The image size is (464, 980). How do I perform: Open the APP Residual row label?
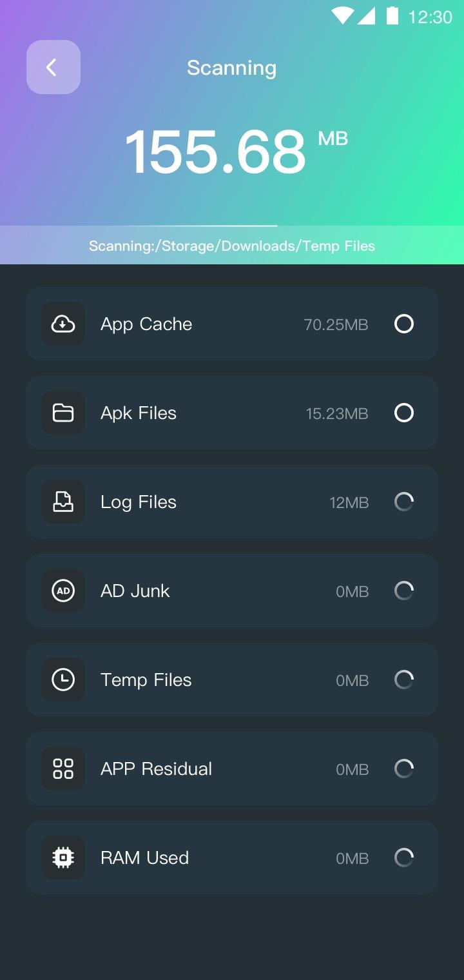click(x=156, y=769)
